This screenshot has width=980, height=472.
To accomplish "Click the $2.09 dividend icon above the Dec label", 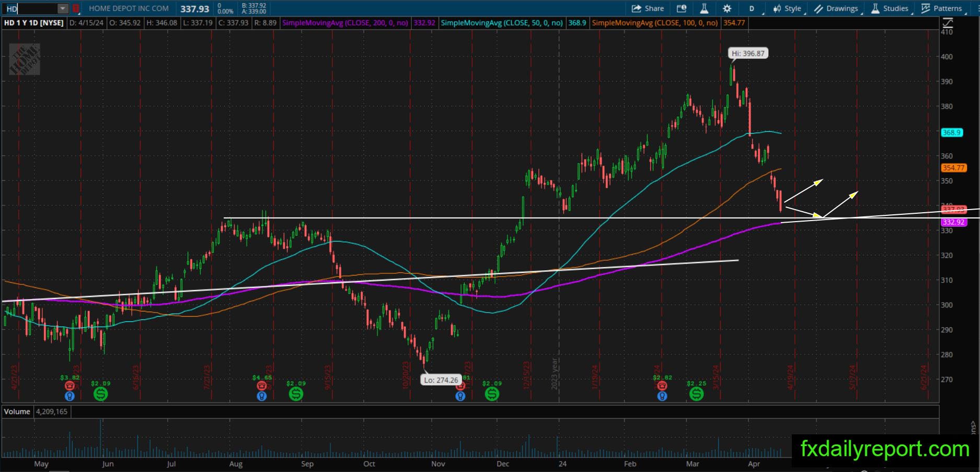I will click(x=492, y=394).
